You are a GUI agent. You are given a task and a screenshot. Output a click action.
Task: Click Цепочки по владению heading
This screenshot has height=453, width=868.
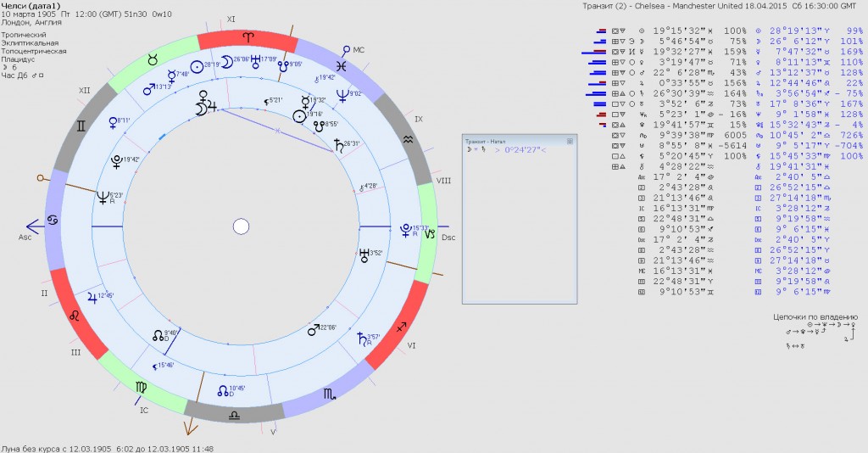click(815, 316)
